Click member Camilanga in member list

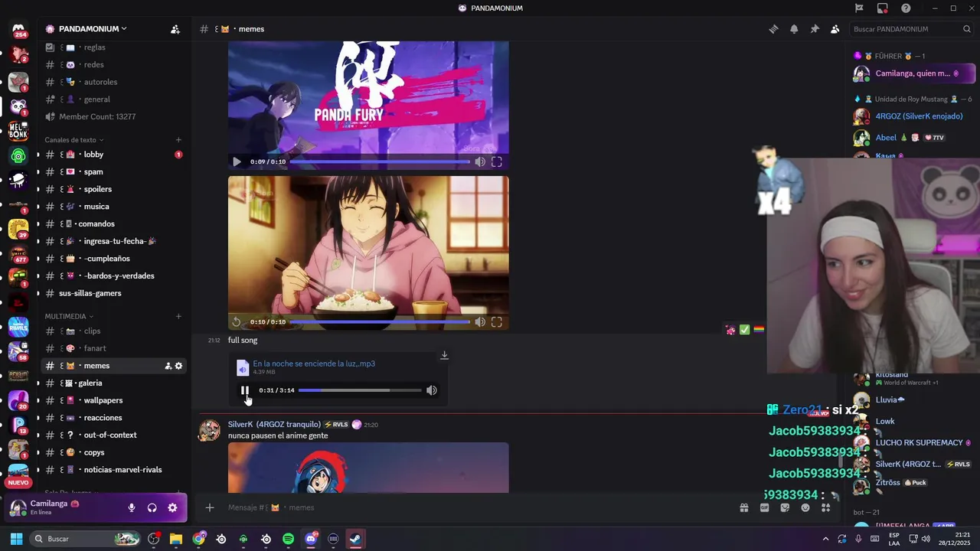pos(913,73)
